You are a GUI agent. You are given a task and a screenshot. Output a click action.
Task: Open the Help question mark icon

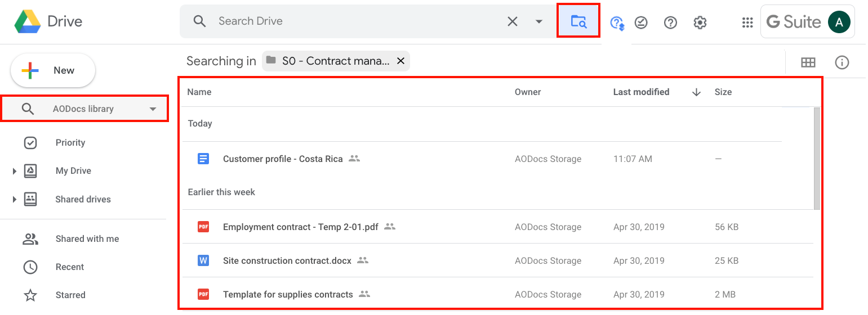click(670, 22)
